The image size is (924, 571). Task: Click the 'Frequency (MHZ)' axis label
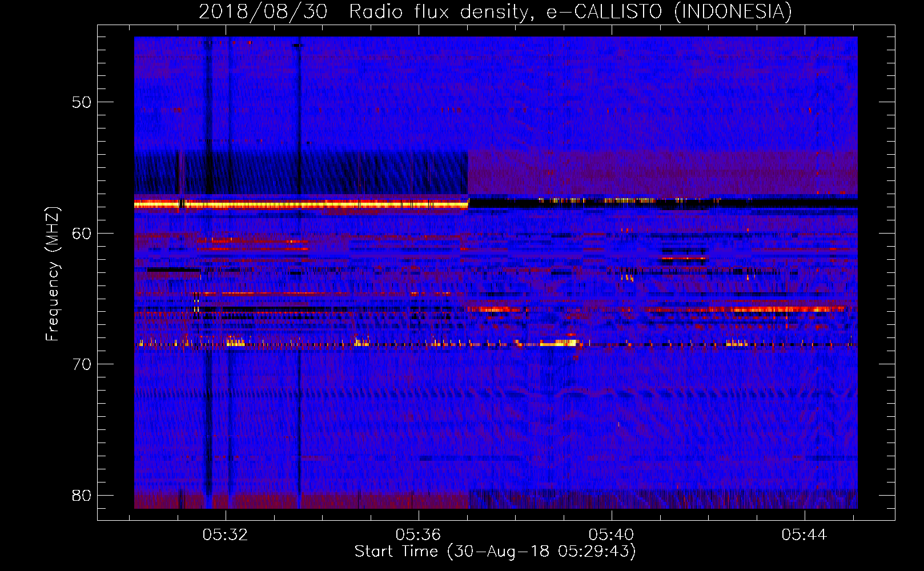[52, 274]
